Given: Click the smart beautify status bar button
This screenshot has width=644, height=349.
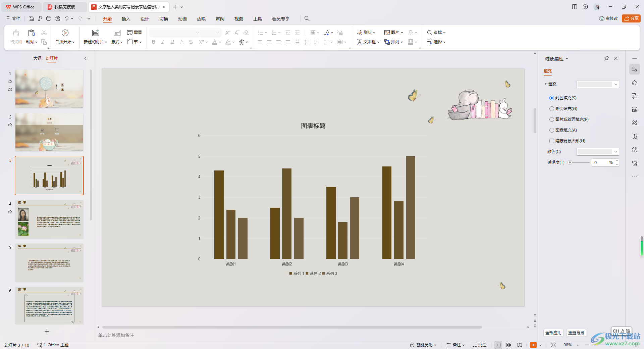Looking at the screenshot, I should (423, 345).
